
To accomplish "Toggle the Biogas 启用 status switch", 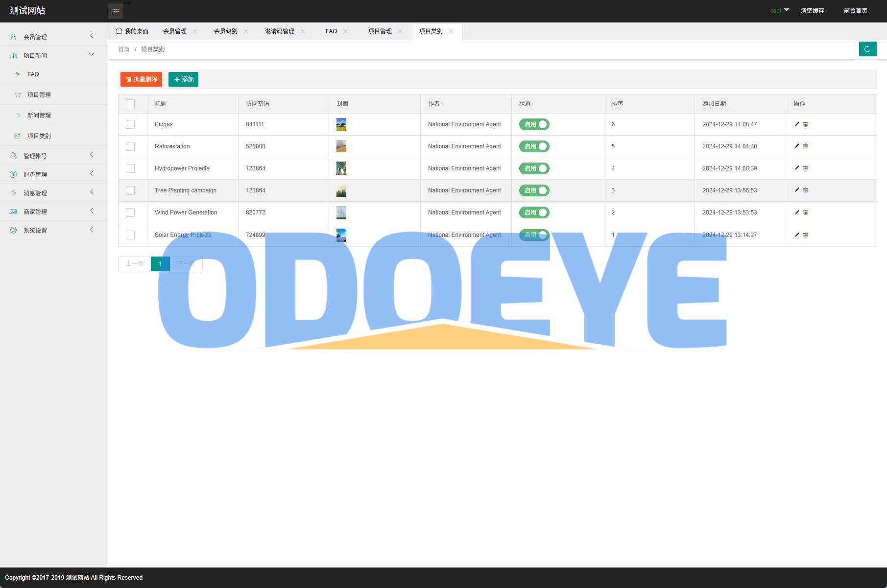I will [534, 124].
